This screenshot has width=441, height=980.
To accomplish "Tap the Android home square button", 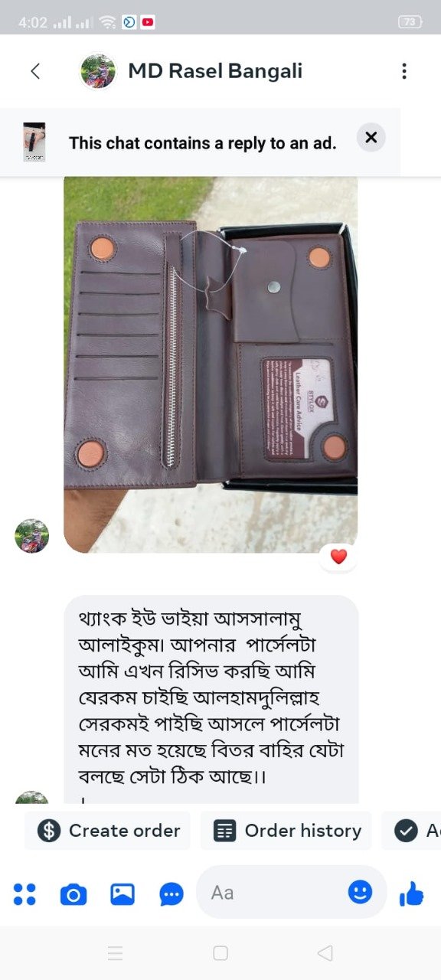I will pos(220,953).
